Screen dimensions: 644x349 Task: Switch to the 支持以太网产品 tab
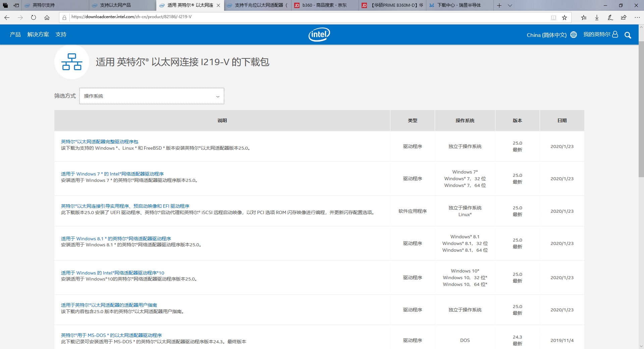[x=123, y=5]
